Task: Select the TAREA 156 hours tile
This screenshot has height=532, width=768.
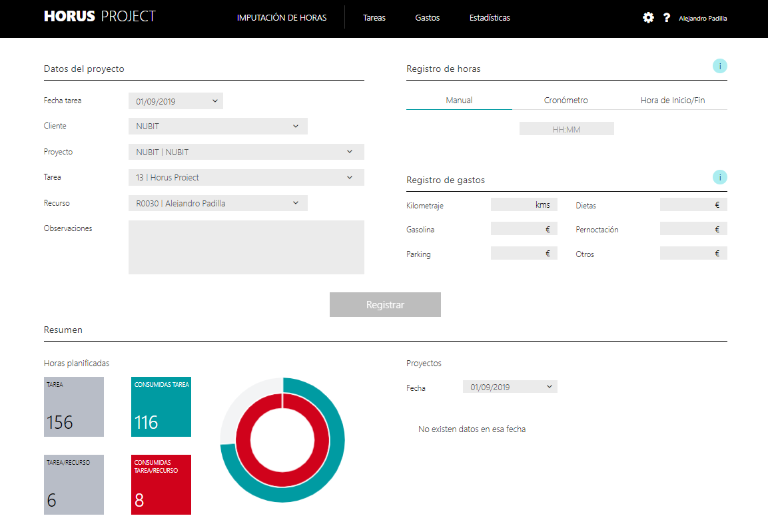Action: tap(74, 407)
